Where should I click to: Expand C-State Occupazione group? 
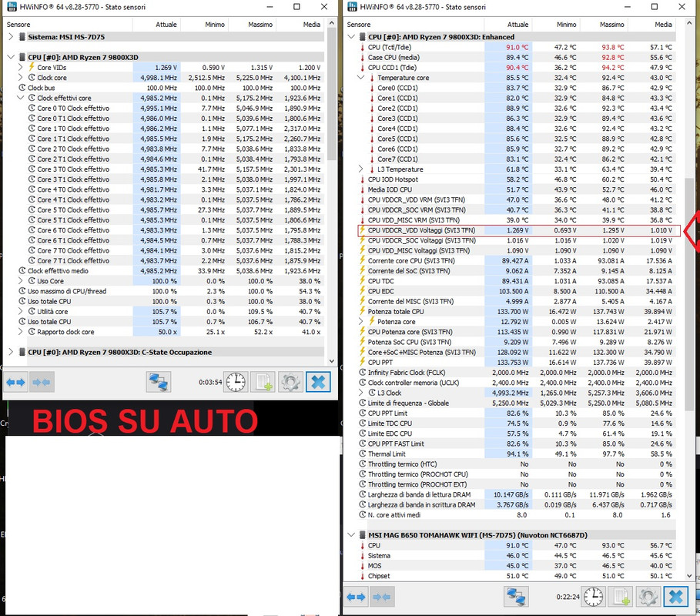pyautogui.click(x=11, y=352)
